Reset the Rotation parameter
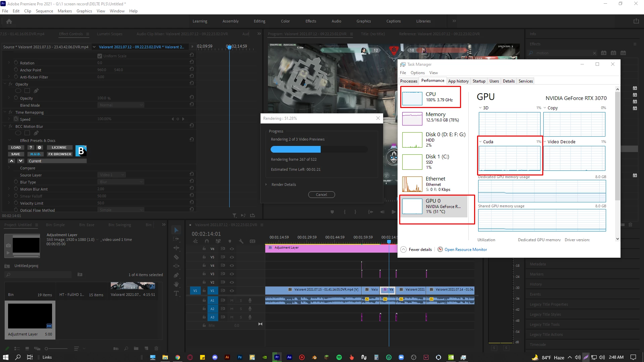Screen dimensions: 644x362 [x=192, y=62]
